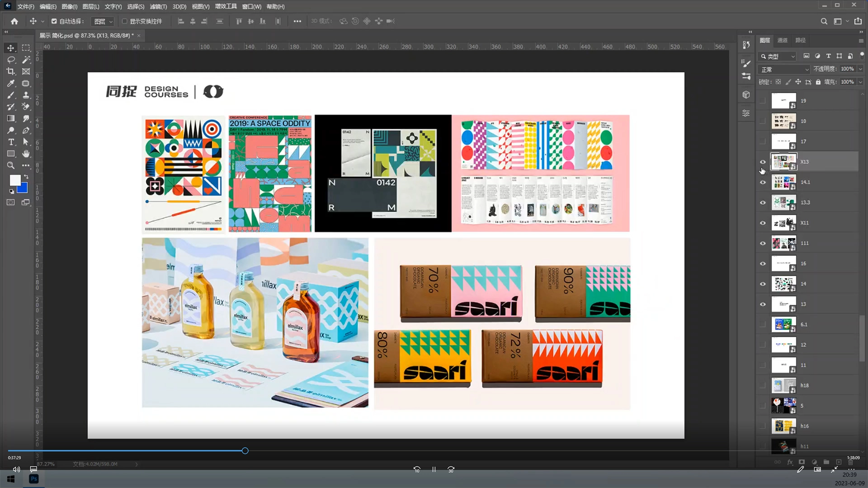The height and width of the screenshot is (488, 868).
Task: Click the search icon in options bar
Action: (824, 21)
